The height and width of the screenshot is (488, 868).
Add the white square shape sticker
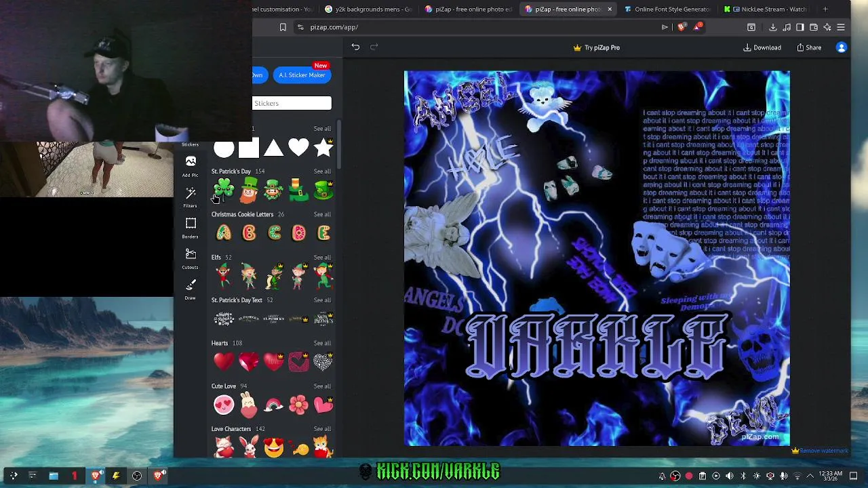248,148
